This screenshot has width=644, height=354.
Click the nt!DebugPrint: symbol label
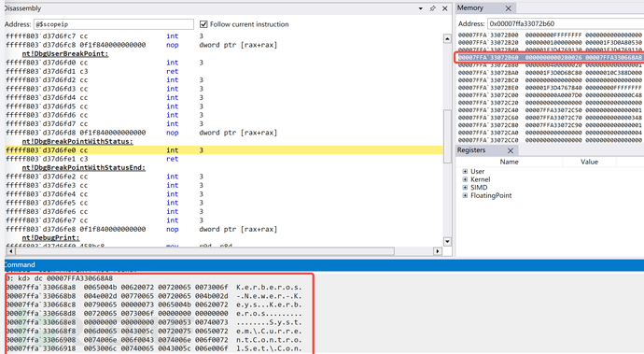51,238
